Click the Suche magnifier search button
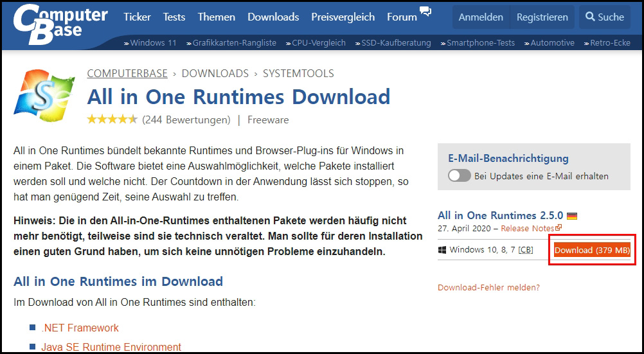644x354 pixels. pos(605,17)
